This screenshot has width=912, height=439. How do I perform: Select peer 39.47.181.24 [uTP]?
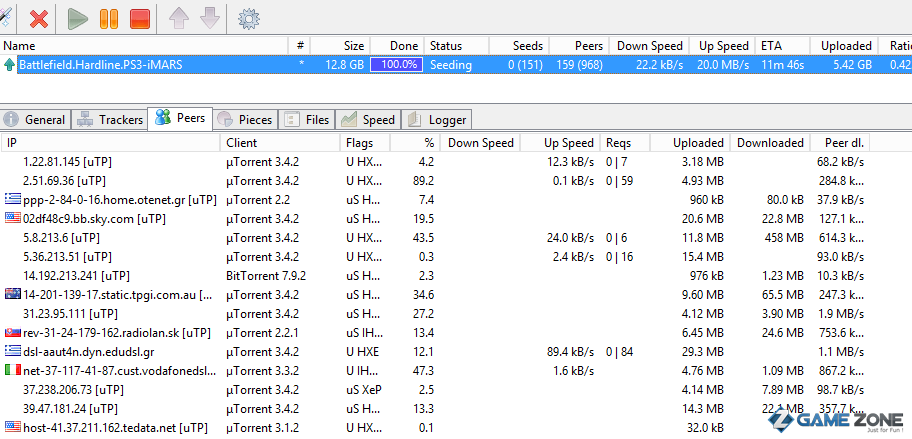point(70,409)
